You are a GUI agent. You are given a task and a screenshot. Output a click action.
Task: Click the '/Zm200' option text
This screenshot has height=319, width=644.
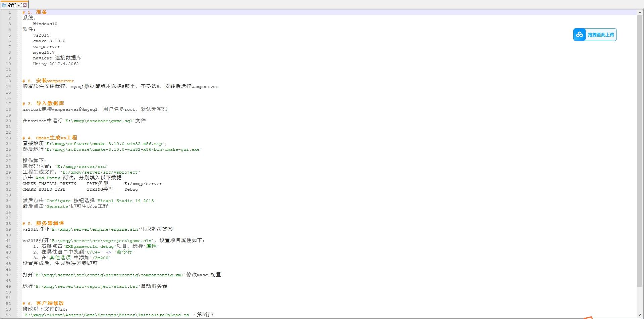(x=100, y=258)
